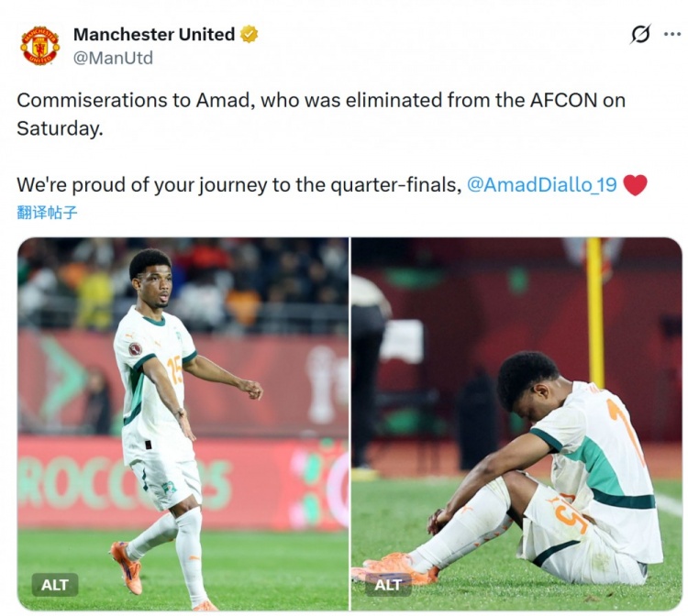Screen dimensions: 688x616
Task: Click the 翻译帖子 translate post link
Action: (x=47, y=213)
